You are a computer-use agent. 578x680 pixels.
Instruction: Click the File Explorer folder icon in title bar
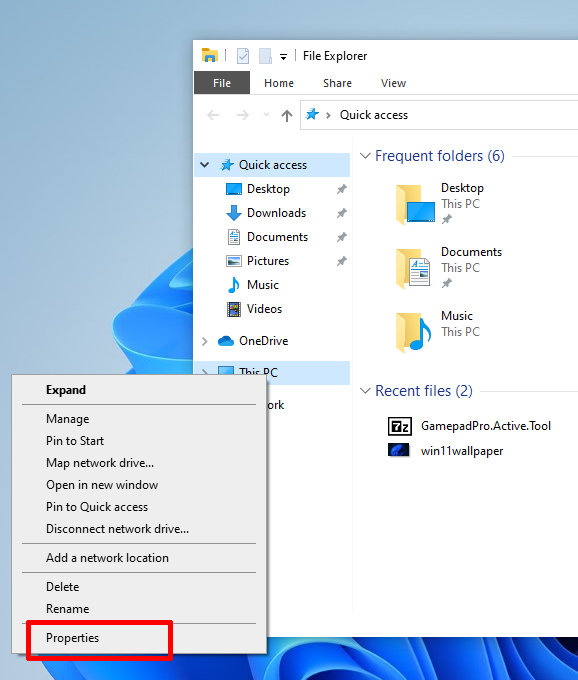[x=210, y=56]
